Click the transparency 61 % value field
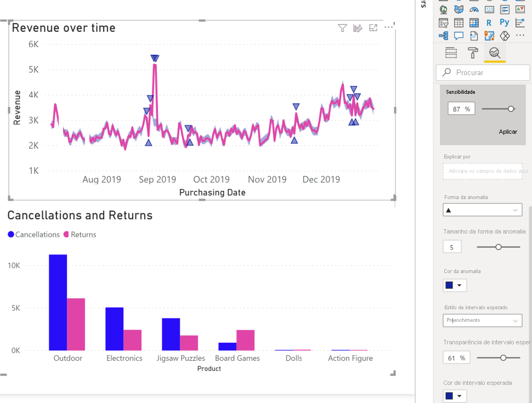The width and height of the screenshot is (532, 403). click(456, 358)
